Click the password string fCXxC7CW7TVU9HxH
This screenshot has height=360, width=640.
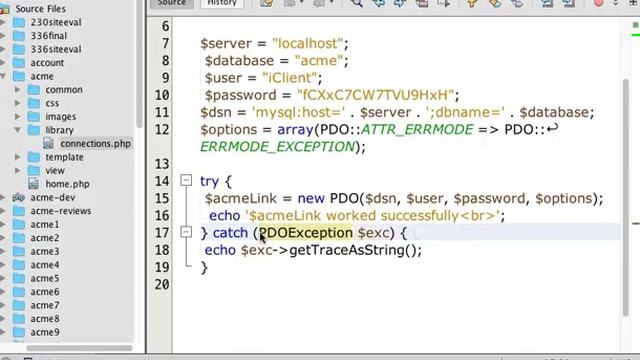(376, 95)
